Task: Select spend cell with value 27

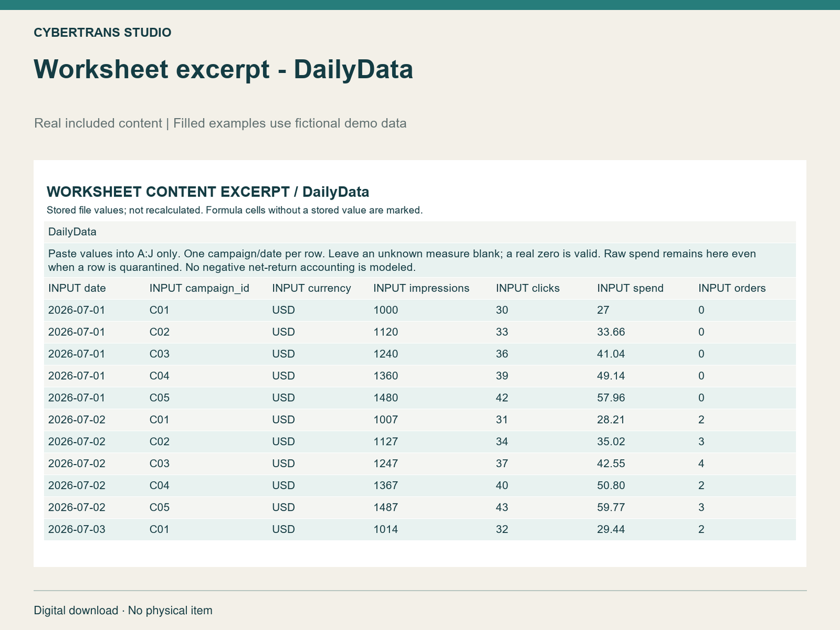Action: [603, 310]
